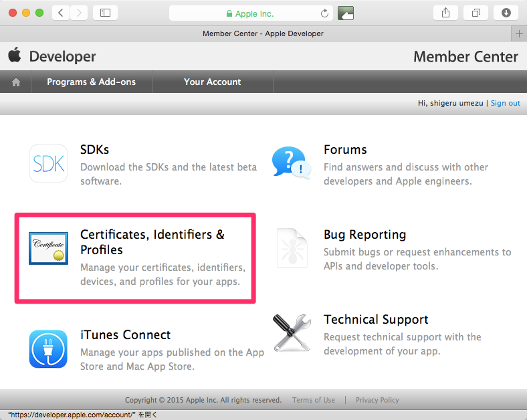This screenshot has width=527, height=420.
Task: Click the Apple Inc. address bar field
Action: 251,13
